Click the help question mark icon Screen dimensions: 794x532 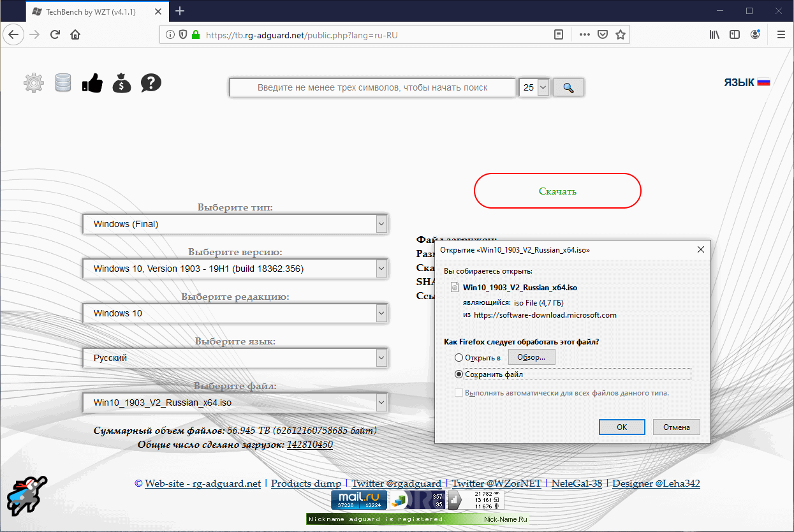151,82
